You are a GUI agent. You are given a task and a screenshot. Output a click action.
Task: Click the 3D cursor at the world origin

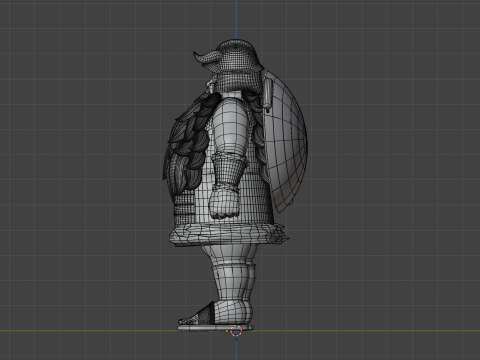[x=236, y=331]
